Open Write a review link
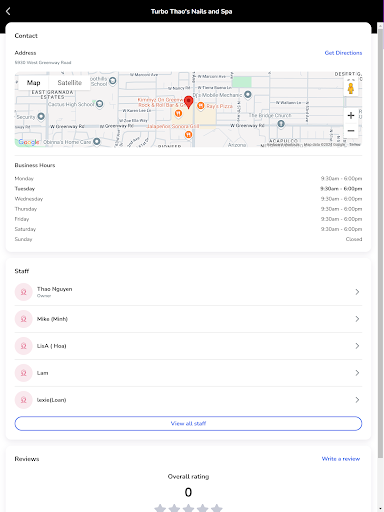Screen dimensions: 384x512 point(341,459)
